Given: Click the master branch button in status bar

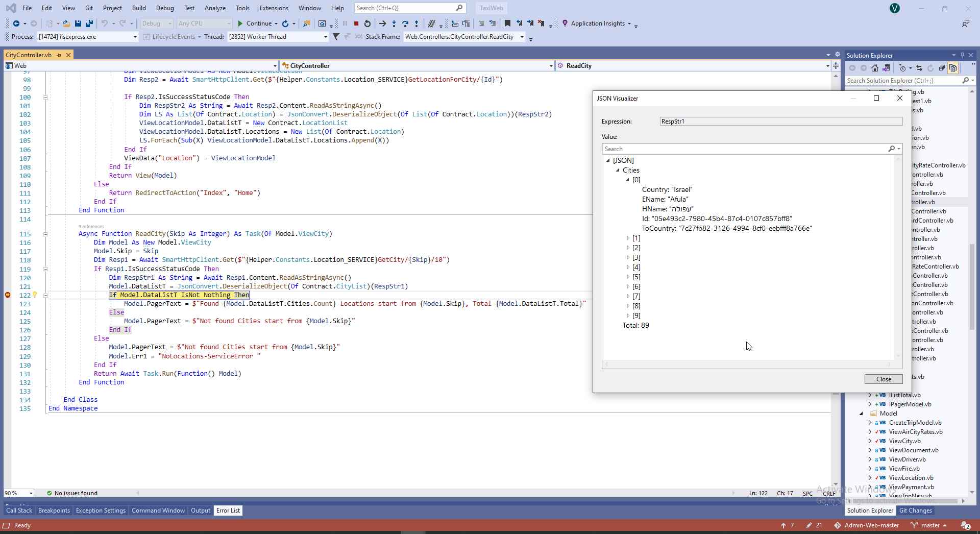Looking at the screenshot, I should [929, 525].
